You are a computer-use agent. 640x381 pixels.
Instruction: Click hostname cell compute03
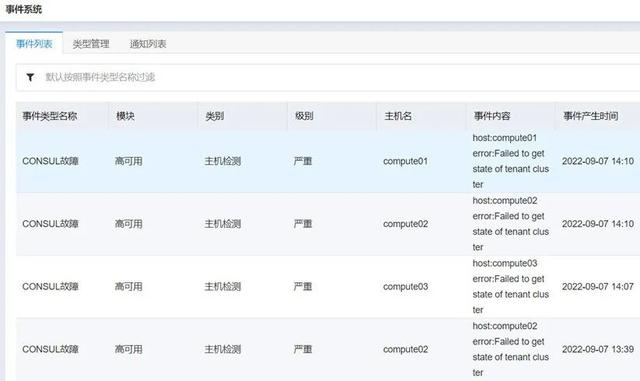[x=405, y=287]
